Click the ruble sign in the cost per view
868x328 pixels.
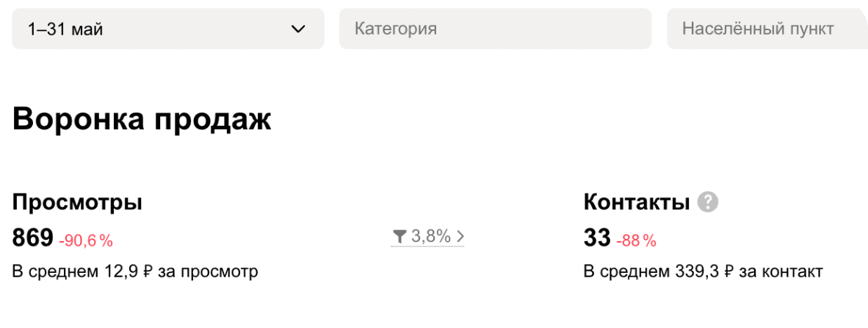(x=147, y=272)
